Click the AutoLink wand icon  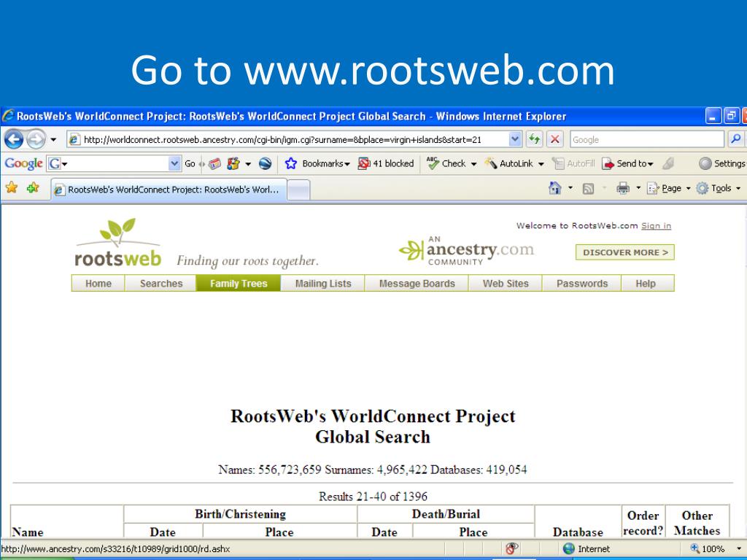click(x=491, y=163)
